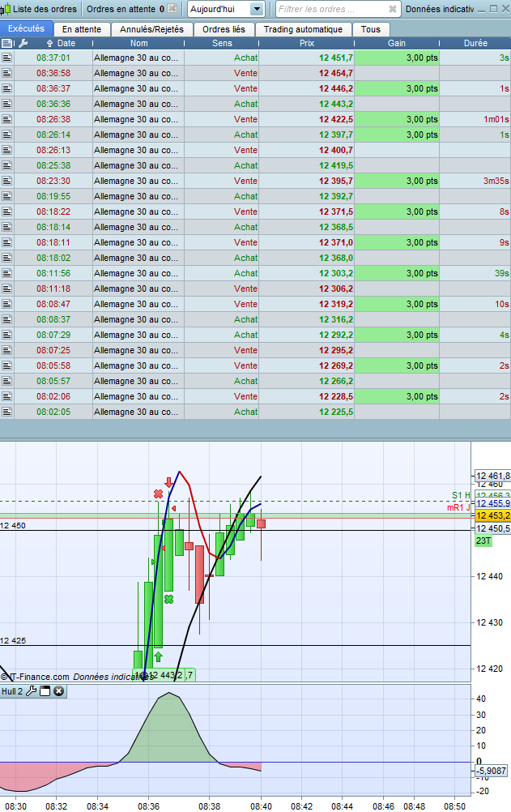This screenshot has height=812, width=511.
Task: Open details icon for the 08:19:55 order
Action: pos(6,196)
